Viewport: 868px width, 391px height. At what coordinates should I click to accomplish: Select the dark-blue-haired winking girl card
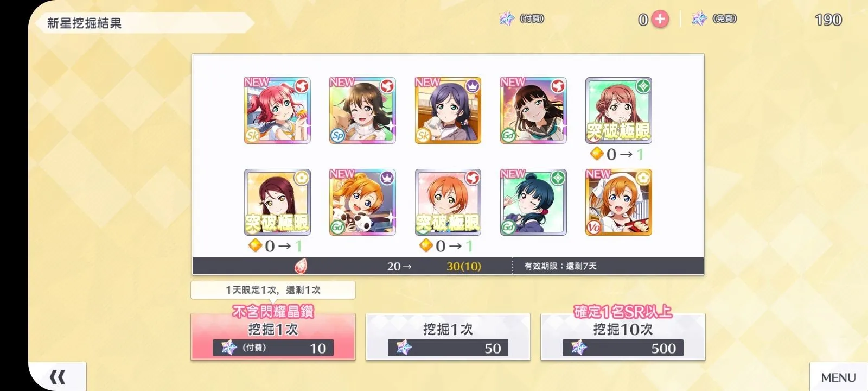pyautogui.click(x=533, y=202)
